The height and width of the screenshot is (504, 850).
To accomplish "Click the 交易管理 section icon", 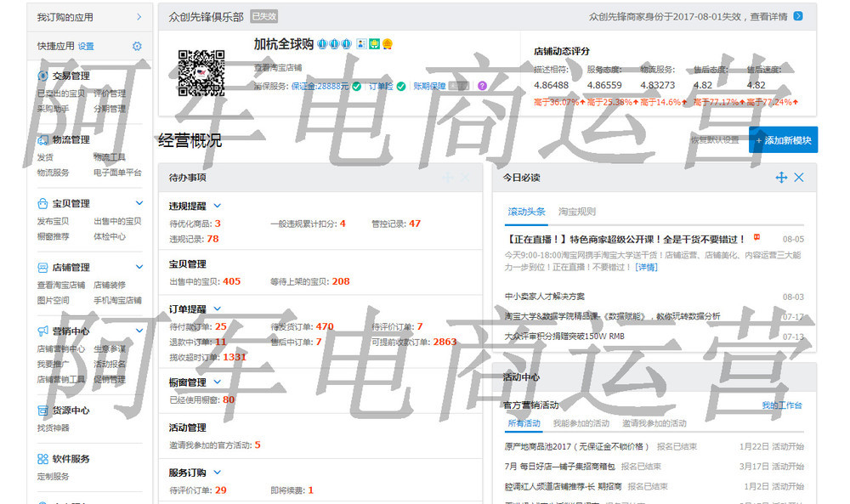I will [x=42, y=76].
